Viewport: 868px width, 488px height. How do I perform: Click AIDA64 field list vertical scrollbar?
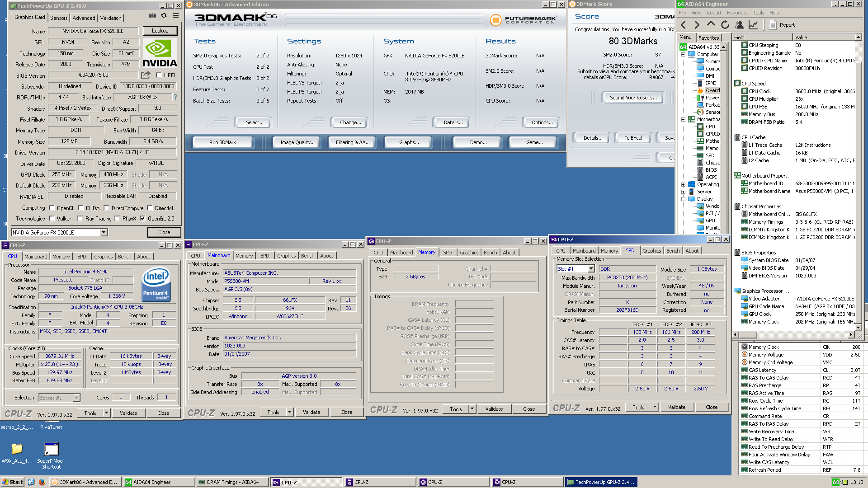point(858,183)
